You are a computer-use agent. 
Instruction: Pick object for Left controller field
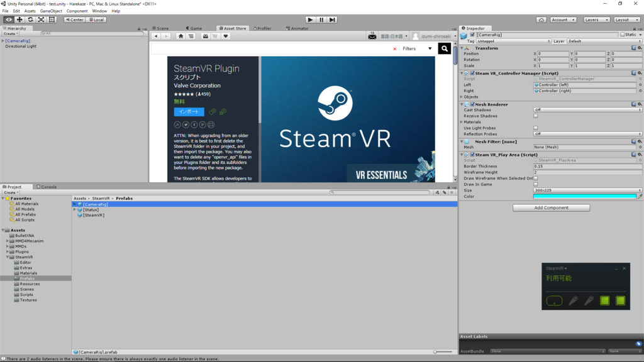click(x=640, y=85)
